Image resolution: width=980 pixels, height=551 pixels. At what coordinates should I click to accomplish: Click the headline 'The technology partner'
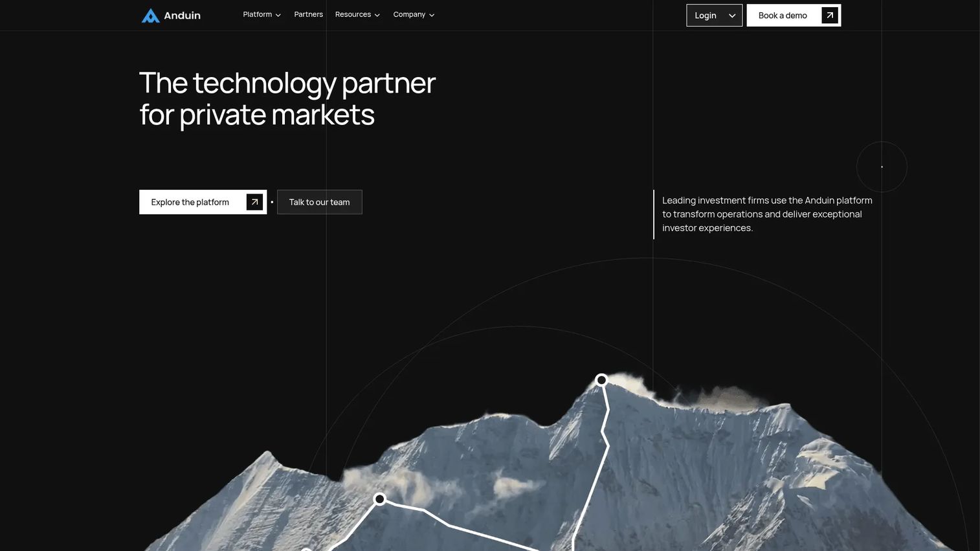(287, 83)
